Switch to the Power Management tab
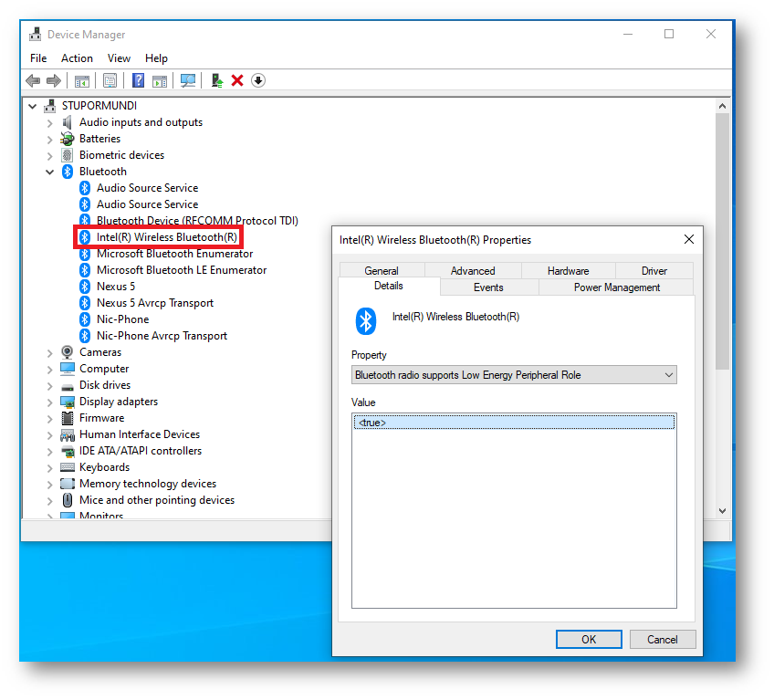This screenshot has height=700, width=774. pos(616,287)
